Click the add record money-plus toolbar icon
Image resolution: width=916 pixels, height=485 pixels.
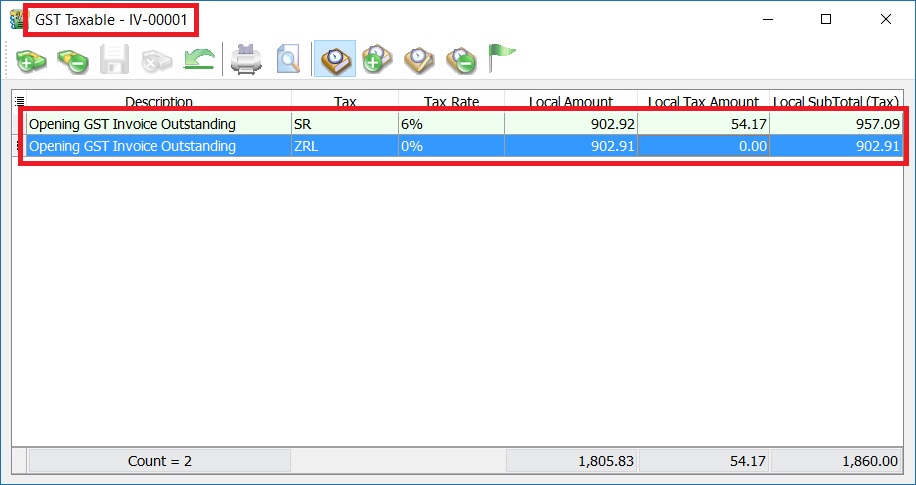point(31,60)
